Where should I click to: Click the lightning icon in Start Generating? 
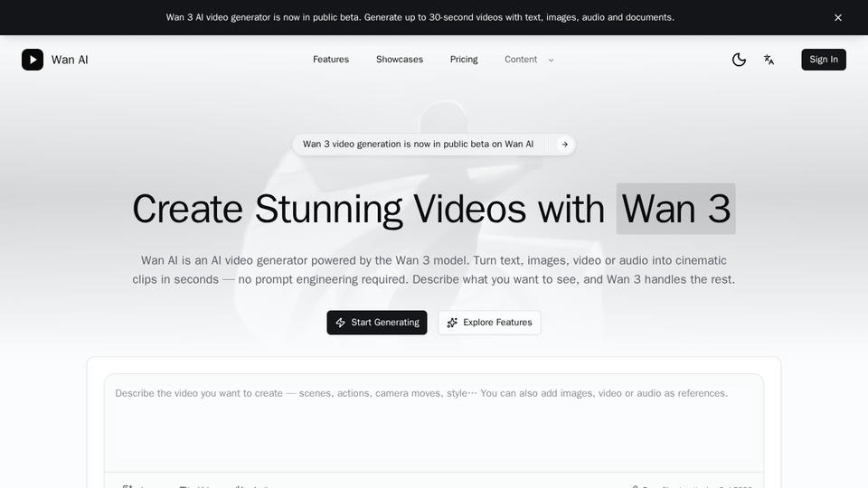(341, 323)
